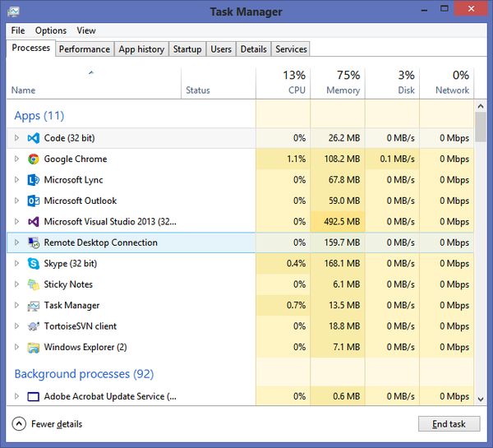The height and width of the screenshot is (448, 493).
Task: Expand the Code (32 bit) process
Action: [x=16, y=138]
